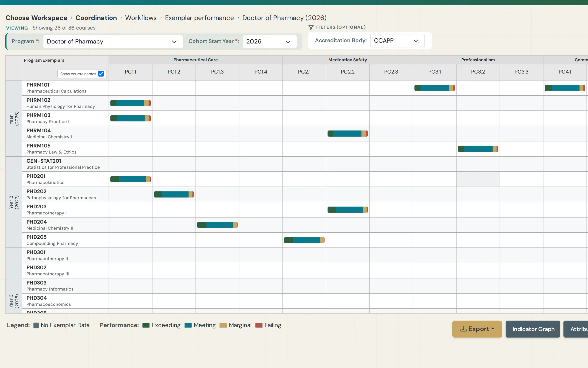Open the Coordination breadcrumb
Viewport: 588px width, 368px height.
tap(96, 18)
